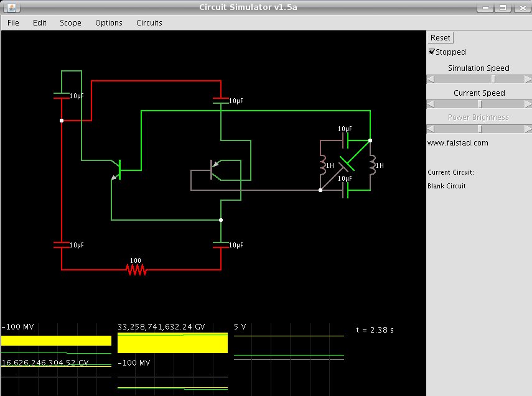Select the bottom-right 10µF capacitor
This screenshot has width=532, height=396.
[221, 245]
